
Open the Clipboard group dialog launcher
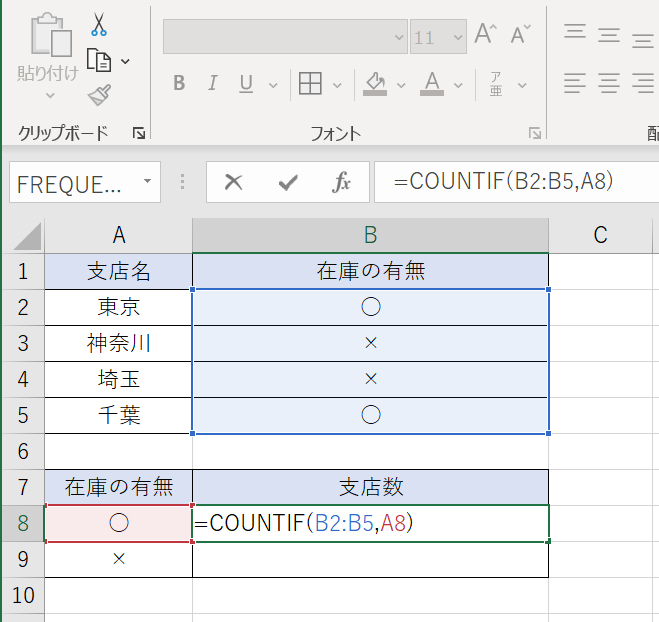click(x=138, y=133)
